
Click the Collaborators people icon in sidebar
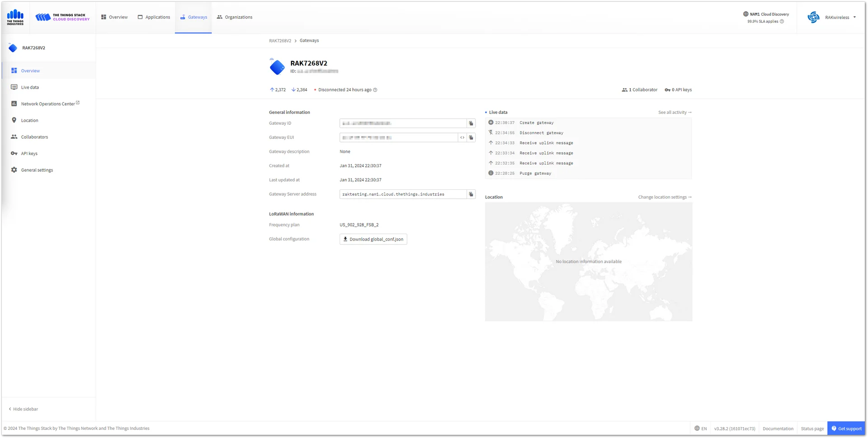pyautogui.click(x=14, y=137)
